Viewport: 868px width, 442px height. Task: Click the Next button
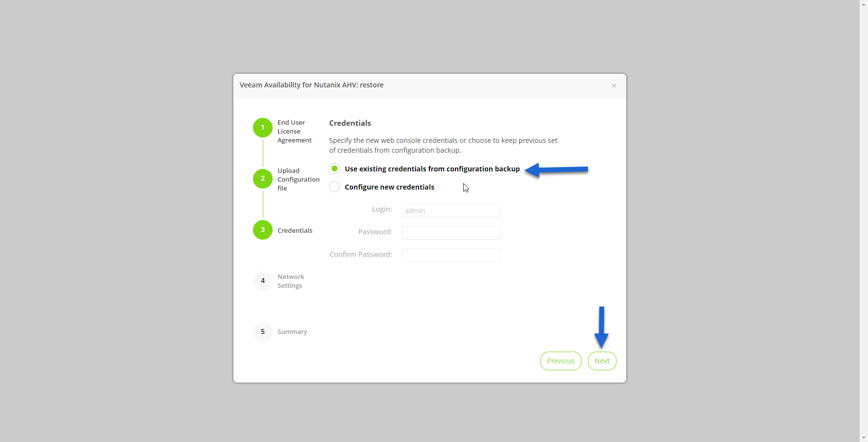click(602, 361)
